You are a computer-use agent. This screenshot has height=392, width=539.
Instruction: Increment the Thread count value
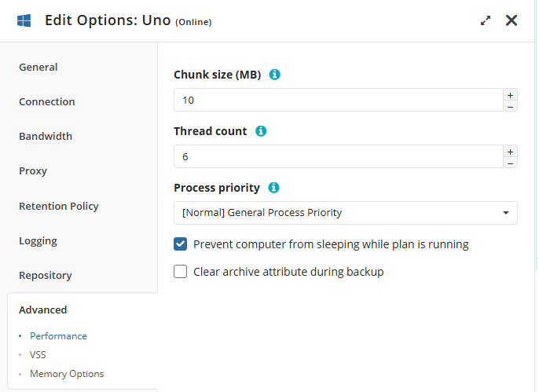tap(510, 151)
